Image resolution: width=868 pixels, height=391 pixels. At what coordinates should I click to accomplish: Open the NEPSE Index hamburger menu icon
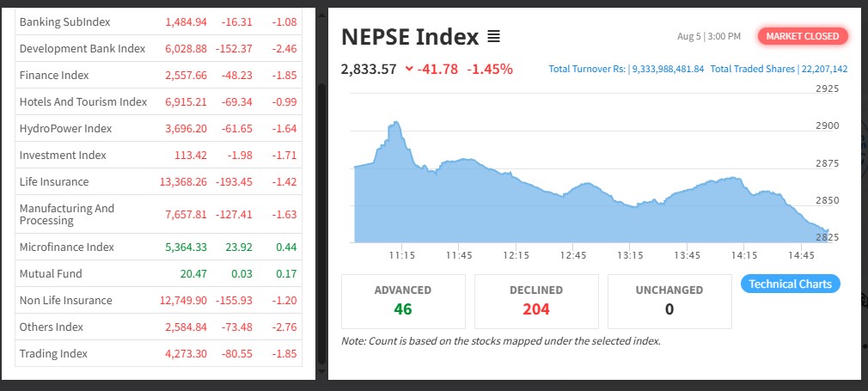(x=493, y=37)
